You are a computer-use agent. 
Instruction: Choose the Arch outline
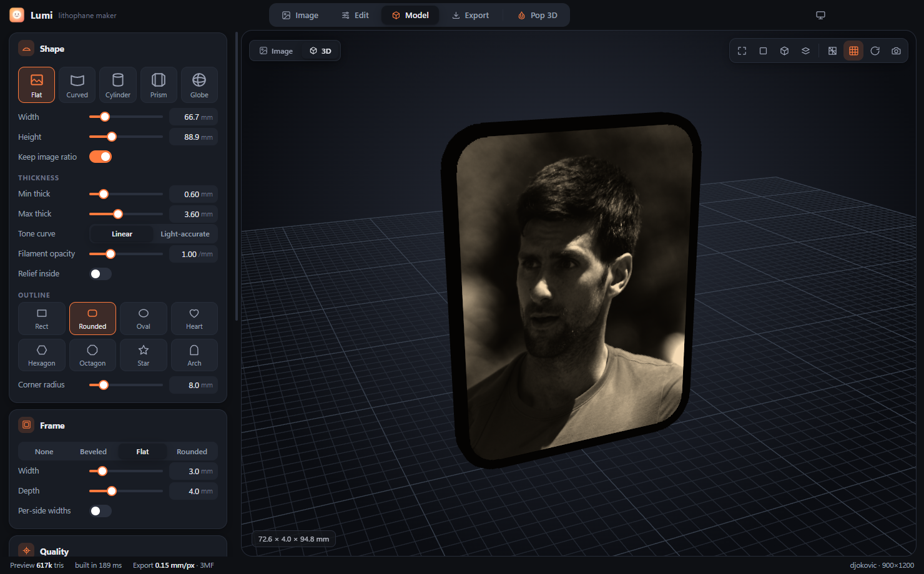[194, 356]
